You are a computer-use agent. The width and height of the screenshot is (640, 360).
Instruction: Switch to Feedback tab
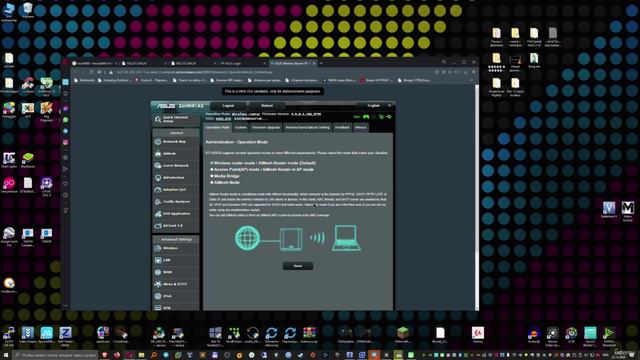342,127
